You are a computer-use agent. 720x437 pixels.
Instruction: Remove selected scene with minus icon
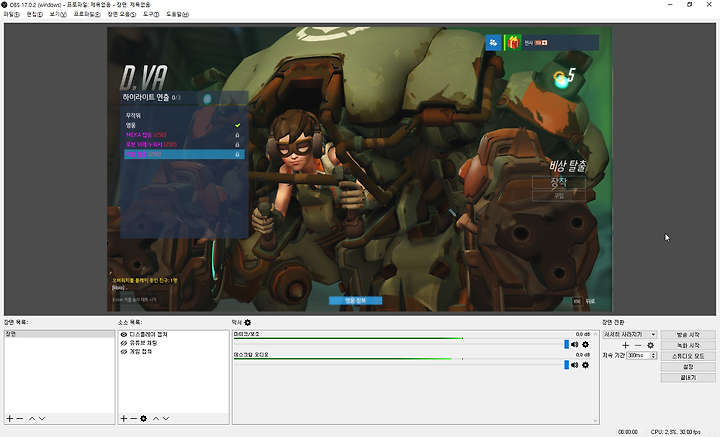pos(20,419)
